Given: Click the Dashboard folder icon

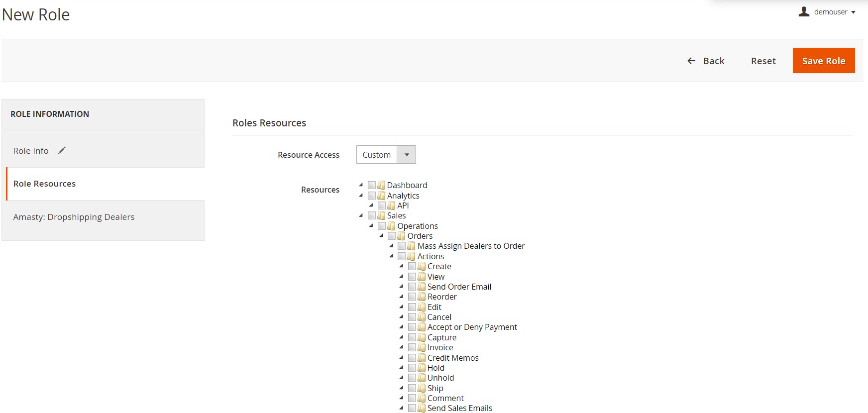Looking at the screenshot, I should pos(381,185).
